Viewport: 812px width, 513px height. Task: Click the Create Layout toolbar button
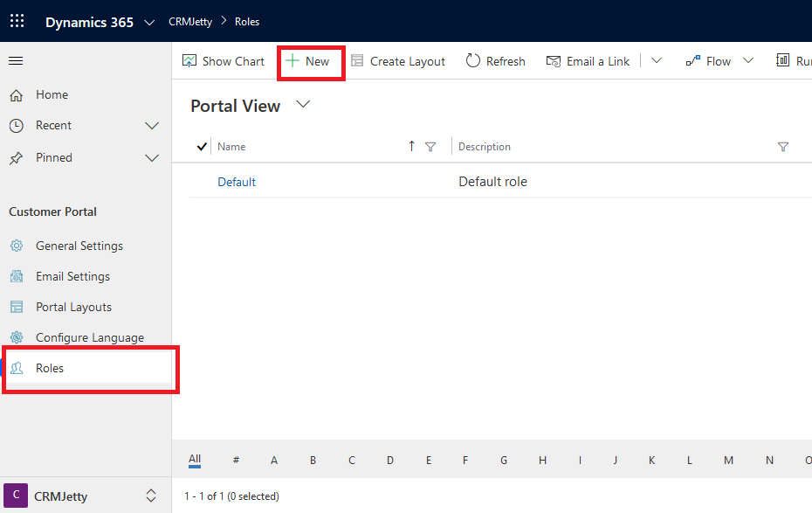click(398, 61)
